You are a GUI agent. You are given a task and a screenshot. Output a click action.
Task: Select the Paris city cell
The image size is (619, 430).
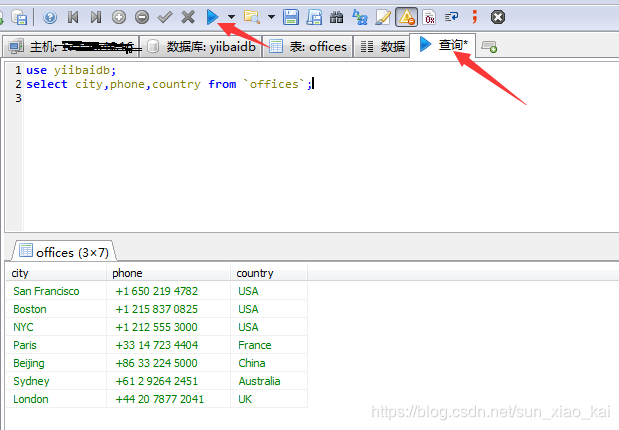pyautogui.click(x=56, y=345)
